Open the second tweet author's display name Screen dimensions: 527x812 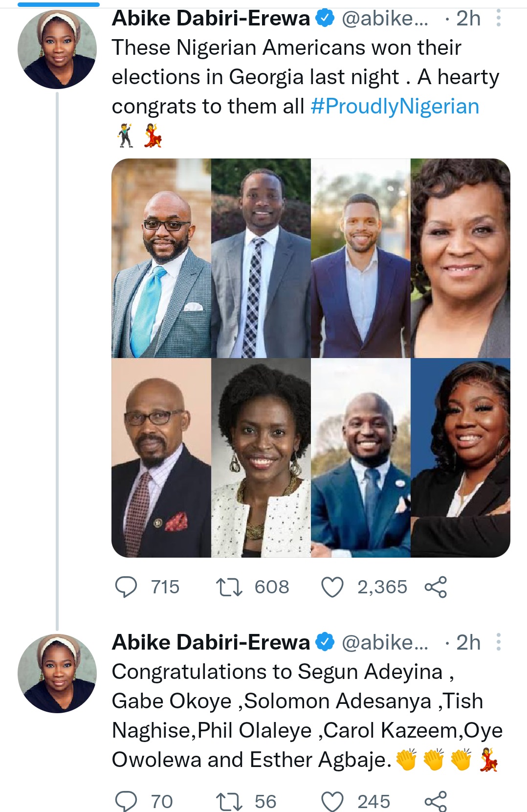tap(211, 642)
